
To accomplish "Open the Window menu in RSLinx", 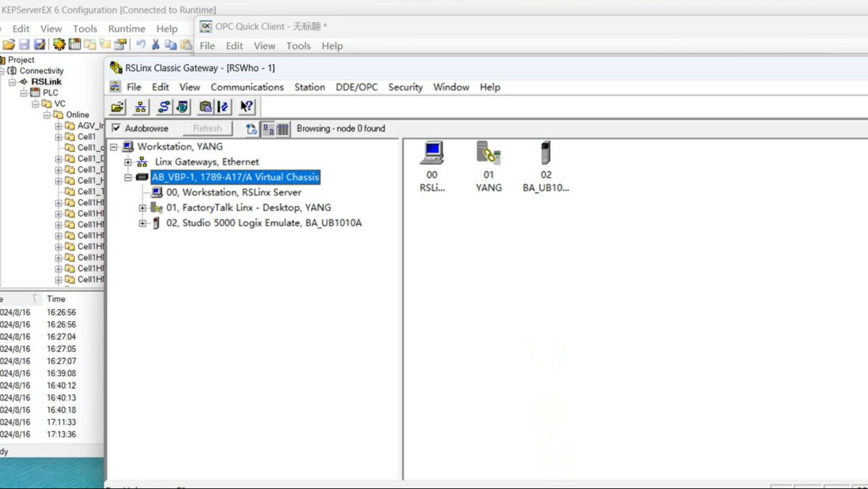I will click(x=451, y=87).
